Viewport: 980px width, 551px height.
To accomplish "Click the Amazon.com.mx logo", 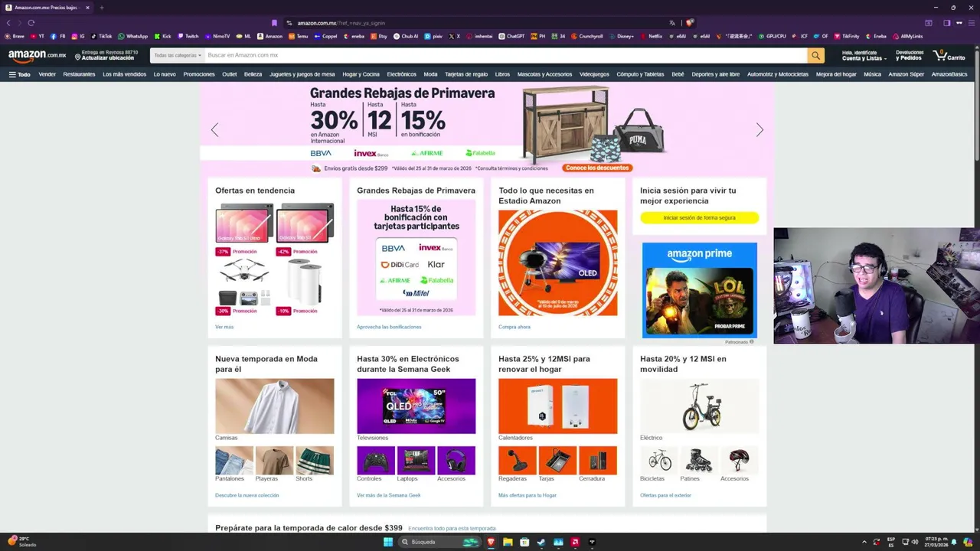I will click(x=37, y=55).
